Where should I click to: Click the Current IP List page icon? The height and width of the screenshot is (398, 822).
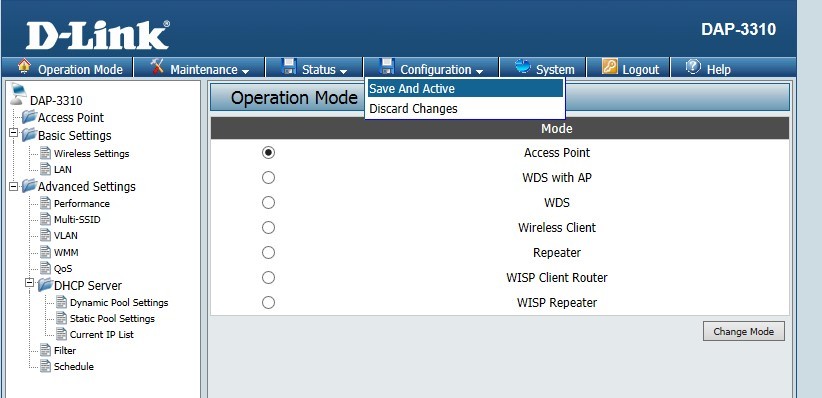62,334
